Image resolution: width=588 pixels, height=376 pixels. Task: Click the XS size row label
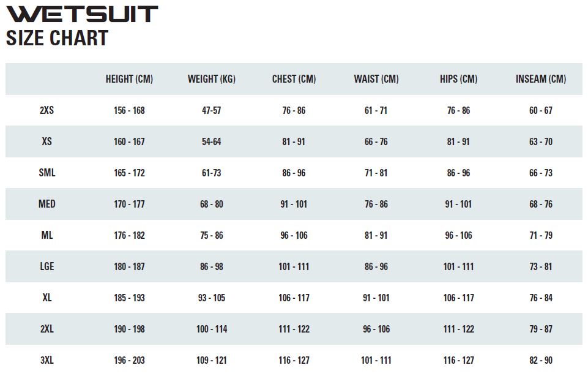(x=47, y=141)
